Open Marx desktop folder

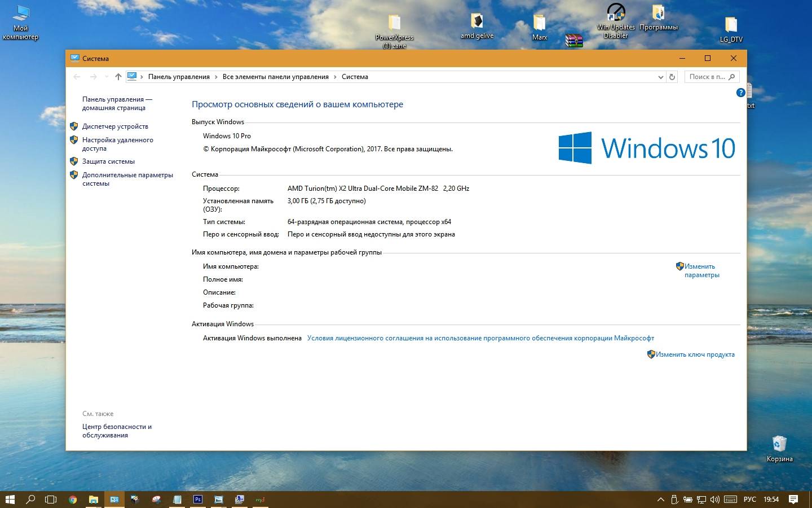540,28
